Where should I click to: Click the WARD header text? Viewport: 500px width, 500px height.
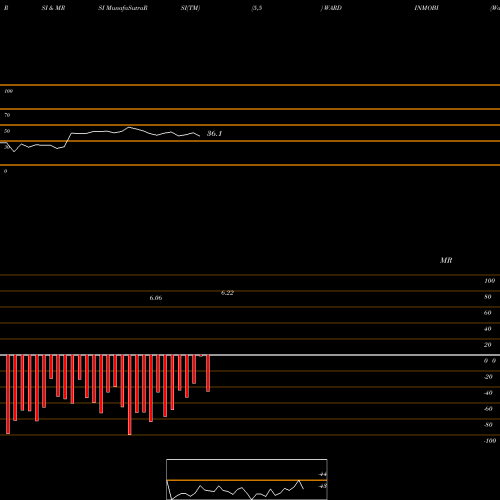click(332, 8)
